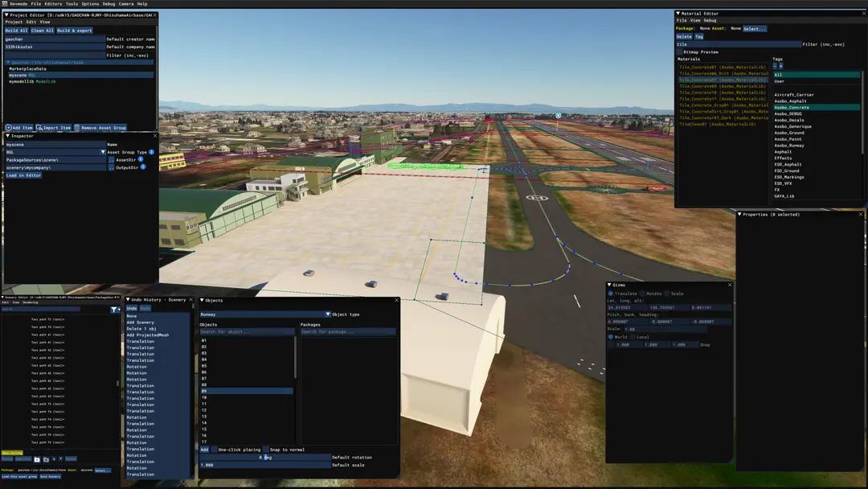
Task: Enable One-click placing checkbox
Action: (x=215, y=450)
